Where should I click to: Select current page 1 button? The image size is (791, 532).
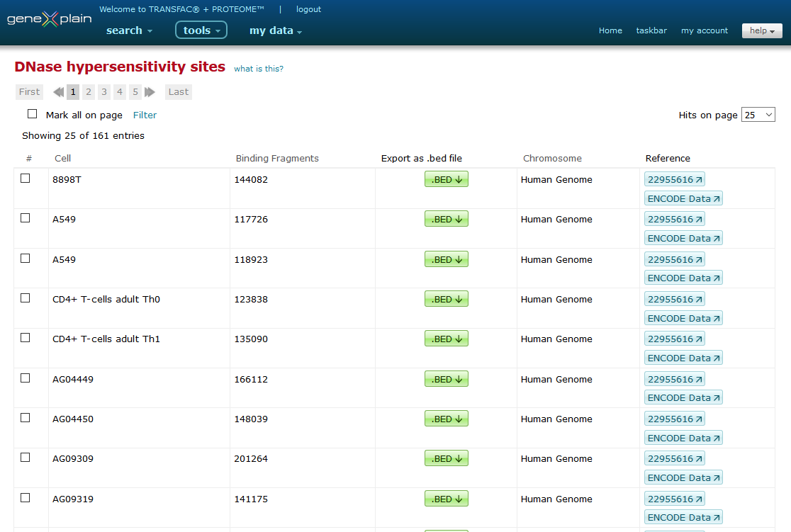73,92
